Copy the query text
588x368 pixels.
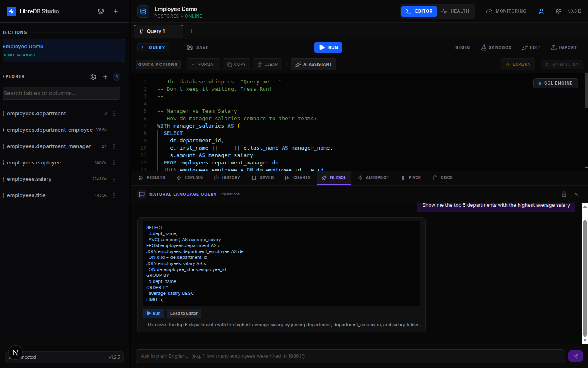(x=236, y=65)
